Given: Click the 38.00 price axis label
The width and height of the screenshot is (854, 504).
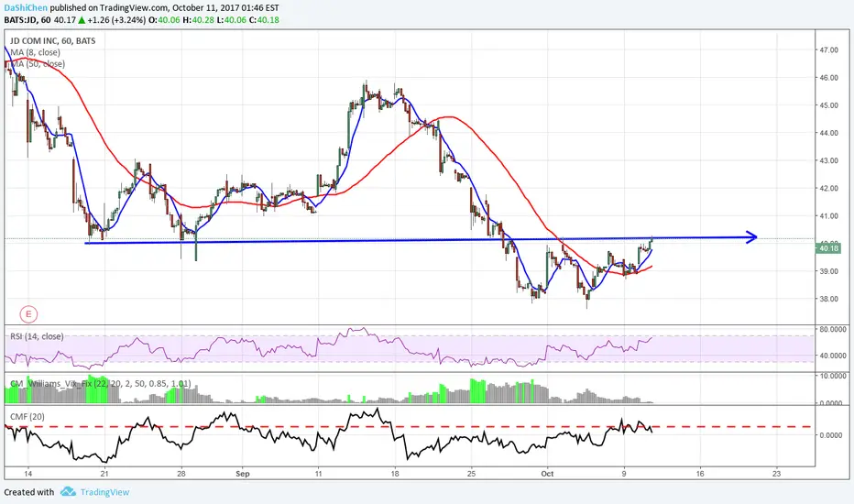Looking at the screenshot, I should click(x=829, y=299).
